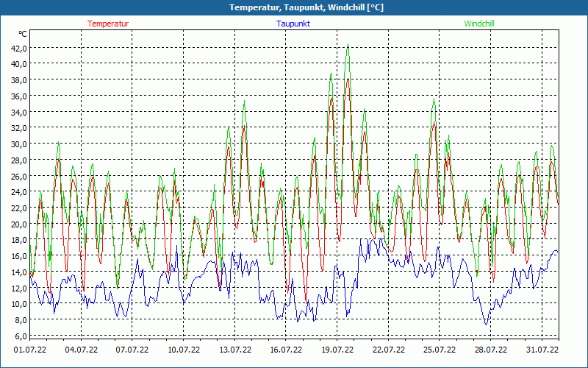The width and height of the screenshot is (588, 368).
Task: Click the lowest blue Taupunkt dip before 28.07.22
Action: point(486,325)
